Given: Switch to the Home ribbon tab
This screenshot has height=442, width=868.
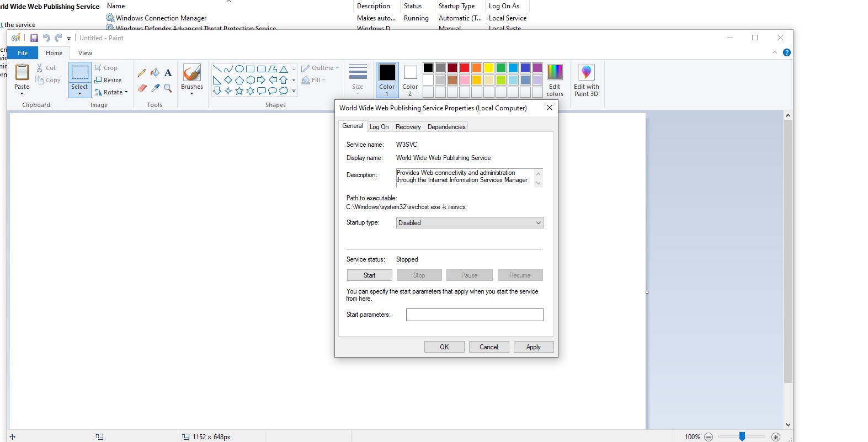Looking at the screenshot, I should (54, 53).
